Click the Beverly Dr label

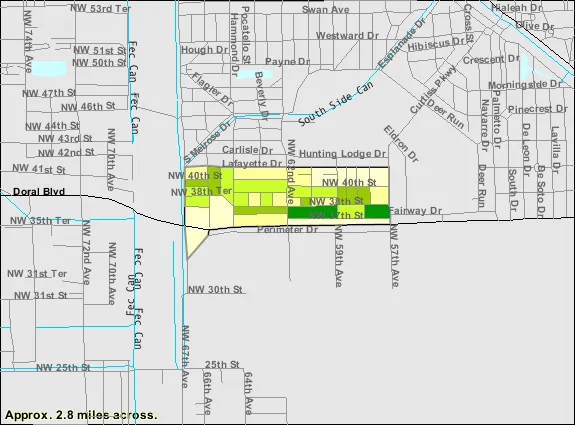261,95
